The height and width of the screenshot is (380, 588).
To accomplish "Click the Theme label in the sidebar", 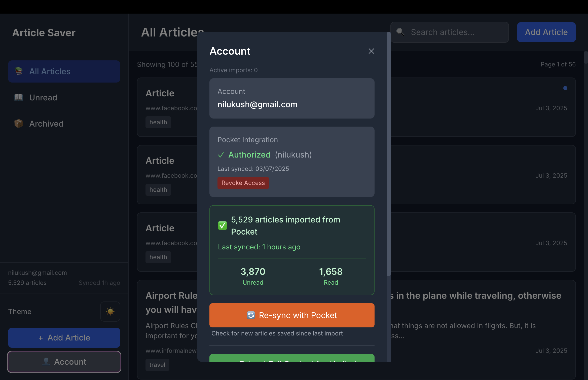I will click(20, 312).
